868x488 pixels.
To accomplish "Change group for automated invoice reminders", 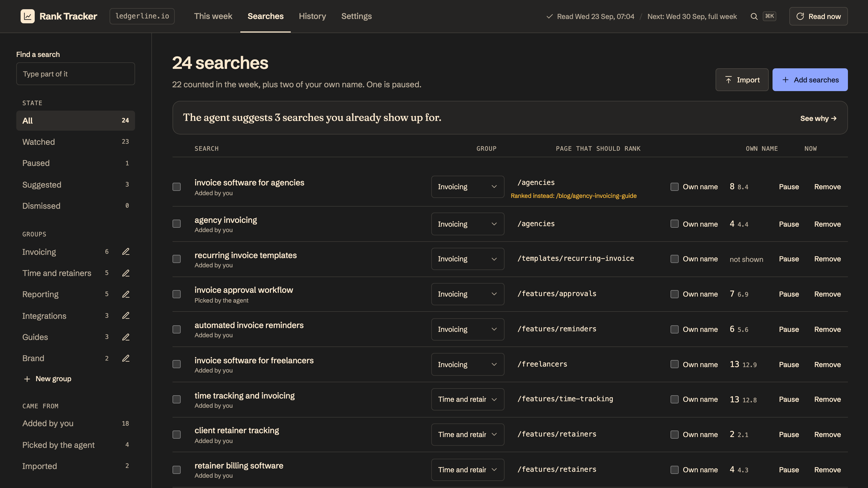I will click(468, 329).
